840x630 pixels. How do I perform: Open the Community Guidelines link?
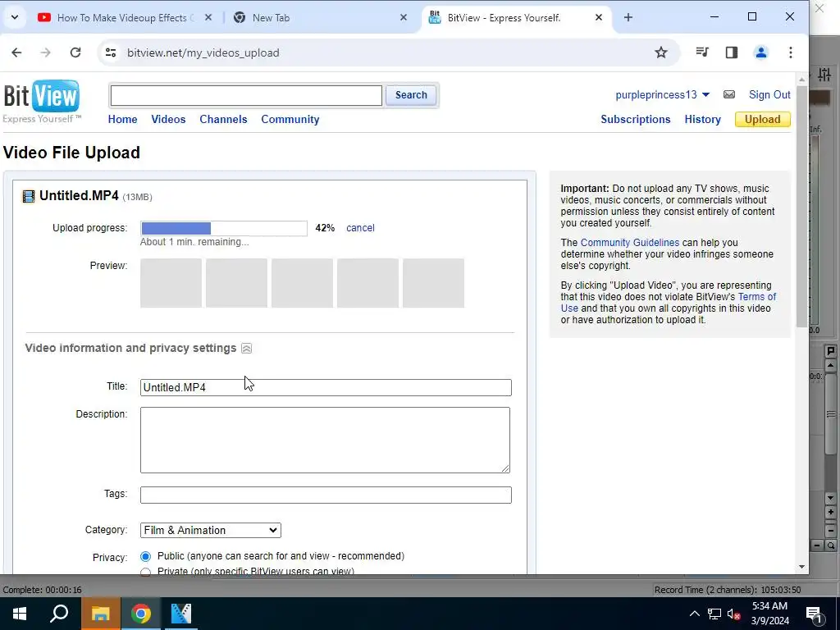(x=629, y=243)
